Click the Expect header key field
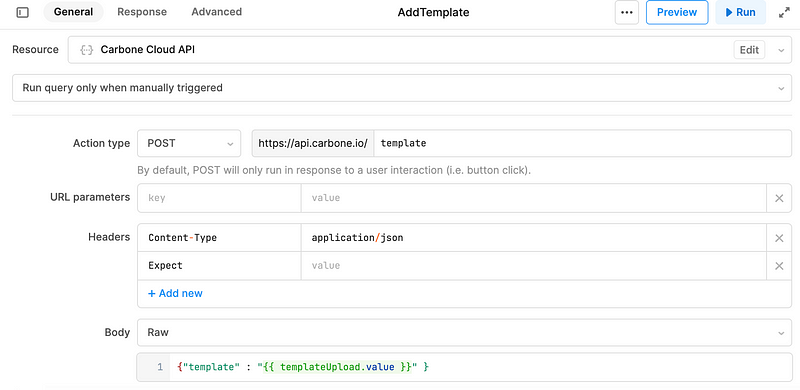800x390 pixels. coord(219,266)
